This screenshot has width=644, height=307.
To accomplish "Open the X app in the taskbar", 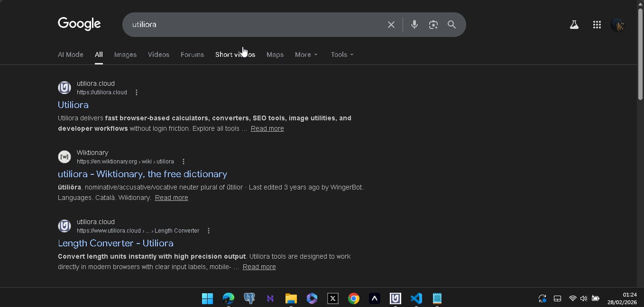I will tap(333, 298).
